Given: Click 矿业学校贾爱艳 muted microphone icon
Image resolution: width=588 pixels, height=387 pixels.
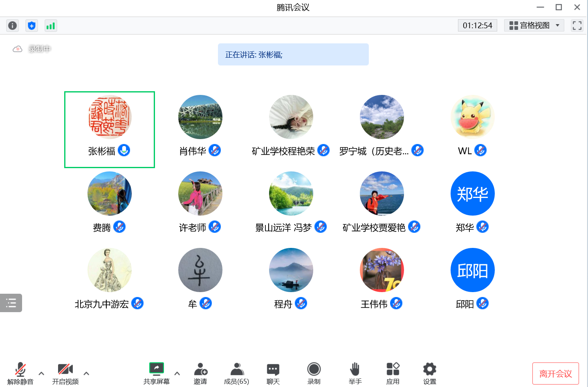Looking at the screenshot, I should point(414,227).
